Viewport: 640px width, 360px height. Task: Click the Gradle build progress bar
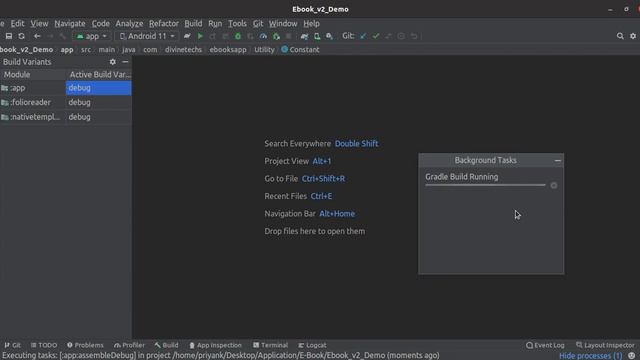click(485, 185)
